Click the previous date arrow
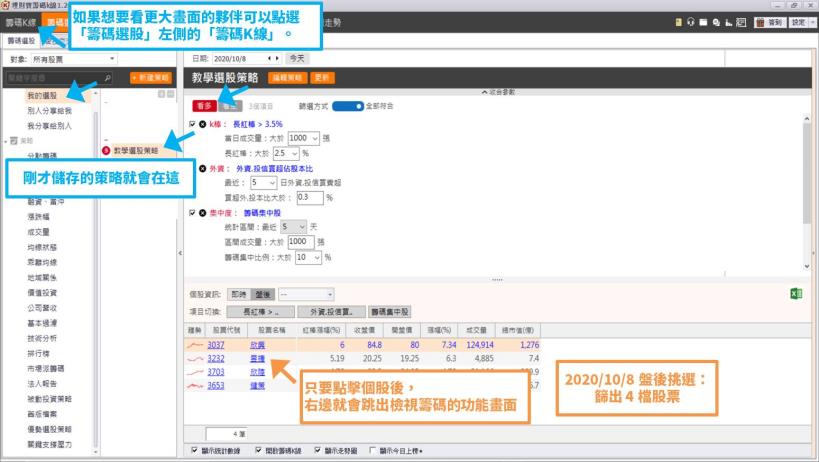Image resolution: width=819 pixels, height=462 pixels. [x=270, y=58]
